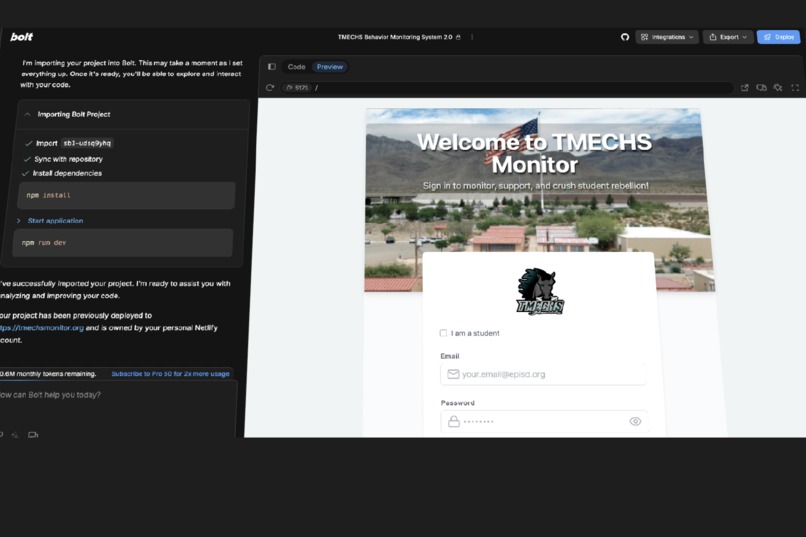
Task: Click the envelope icon in Email field
Action: coord(453,374)
